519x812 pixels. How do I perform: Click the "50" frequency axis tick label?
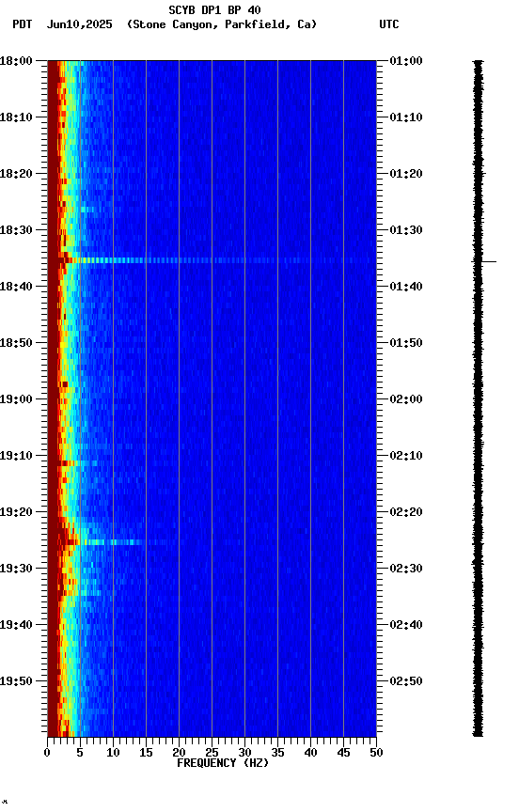tap(377, 753)
